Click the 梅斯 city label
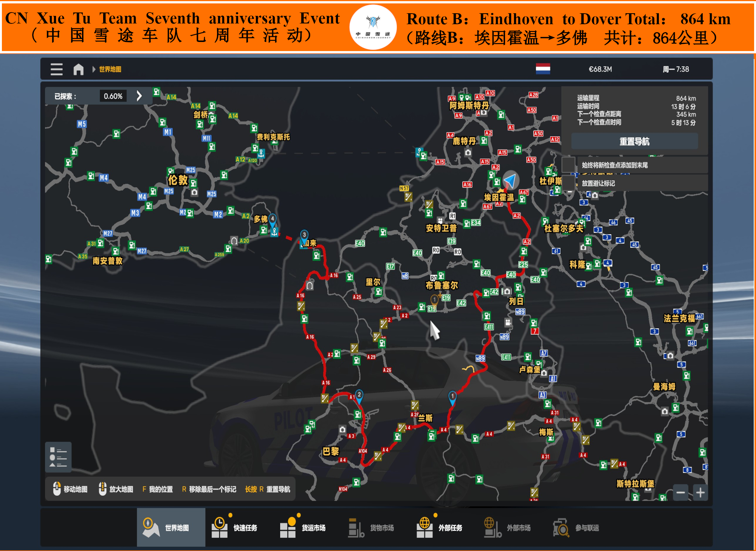The image size is (756, 551). click(546, 432)
